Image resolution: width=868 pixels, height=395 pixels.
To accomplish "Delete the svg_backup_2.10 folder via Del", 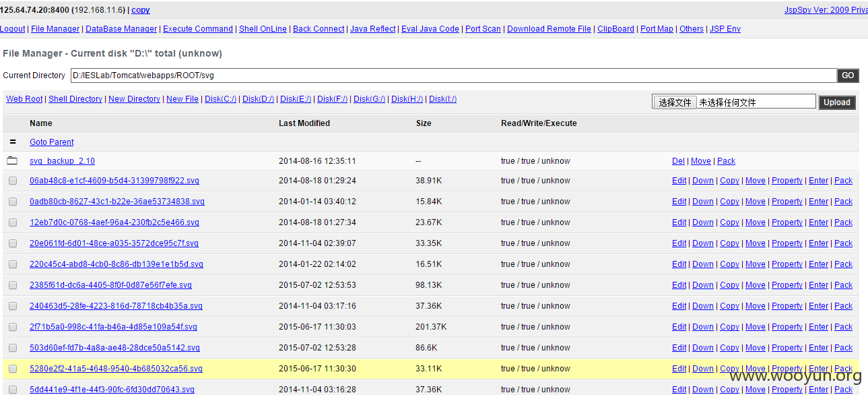I will [678, 161].
